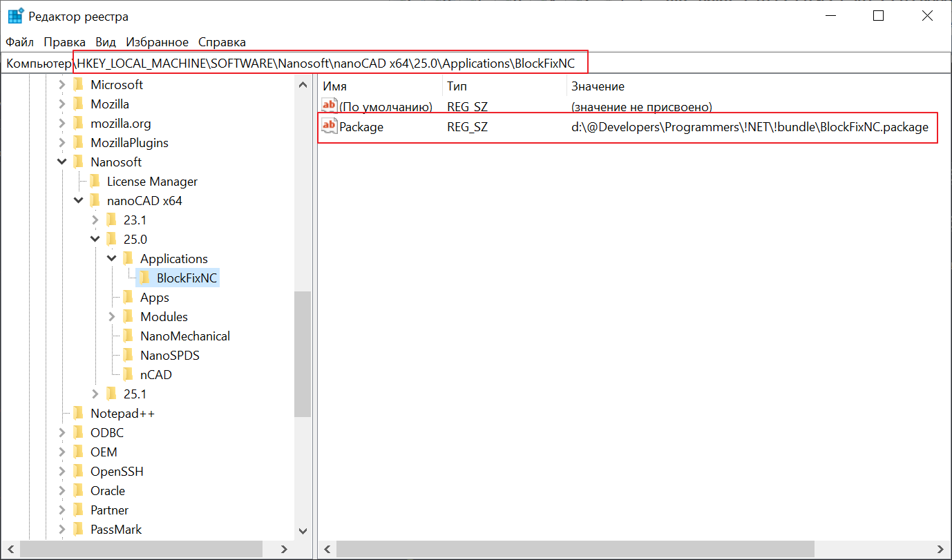Expand the OEM key

61,452
